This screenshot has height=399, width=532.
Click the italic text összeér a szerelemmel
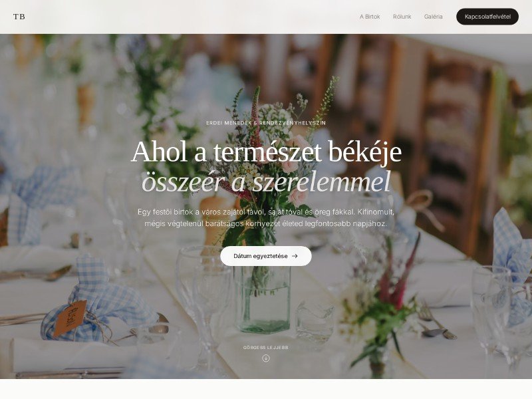pos(266,182)
